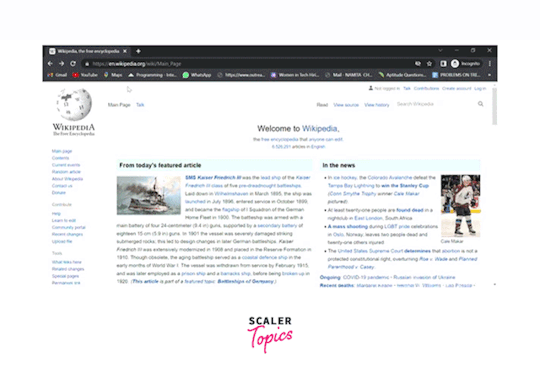540x384 pixels.
Task: Open the East London link
Action: click(x=368, y=218)
